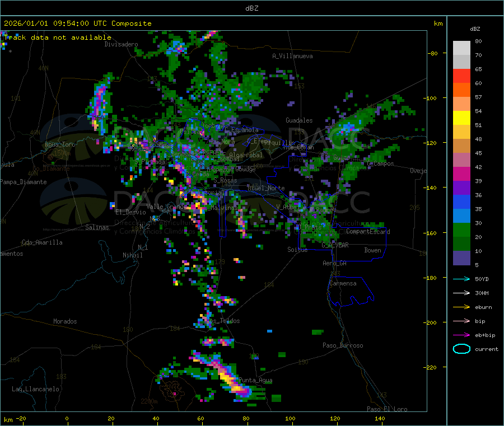Click the 50YD cyan arrow legend icon

click(461, 279)
